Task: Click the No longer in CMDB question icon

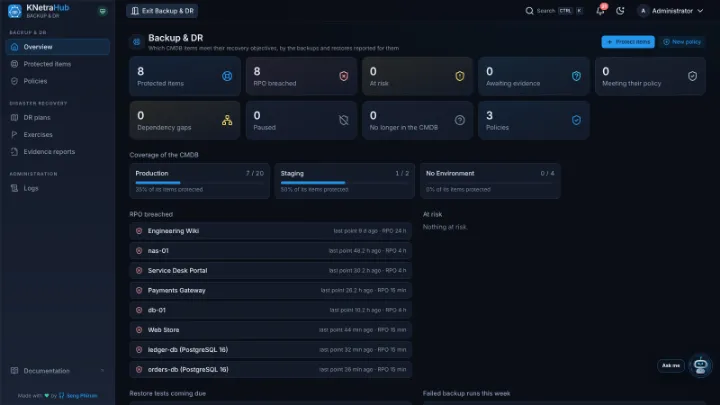Action: [x=460, y=120]
